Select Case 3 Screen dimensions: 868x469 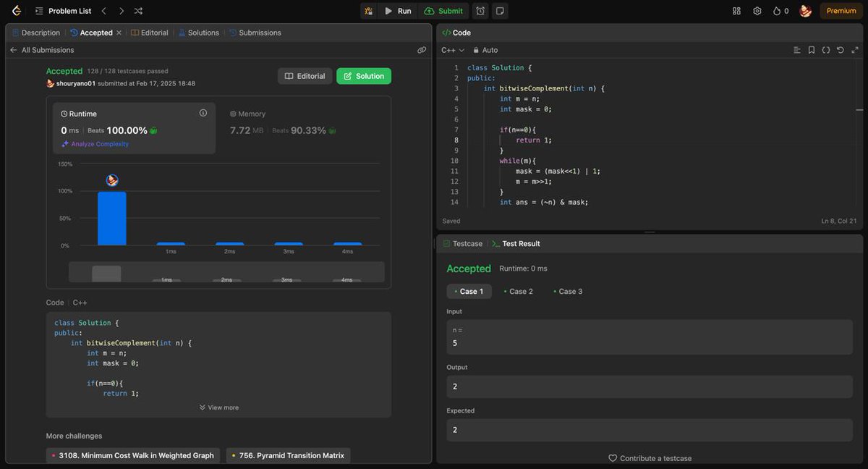click(568, 292)
